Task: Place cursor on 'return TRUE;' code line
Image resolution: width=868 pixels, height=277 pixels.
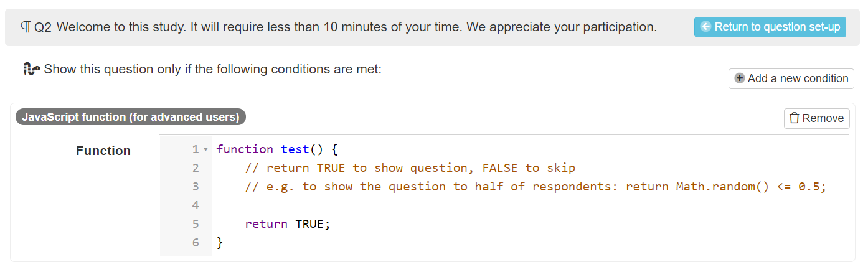Action: 288,224
